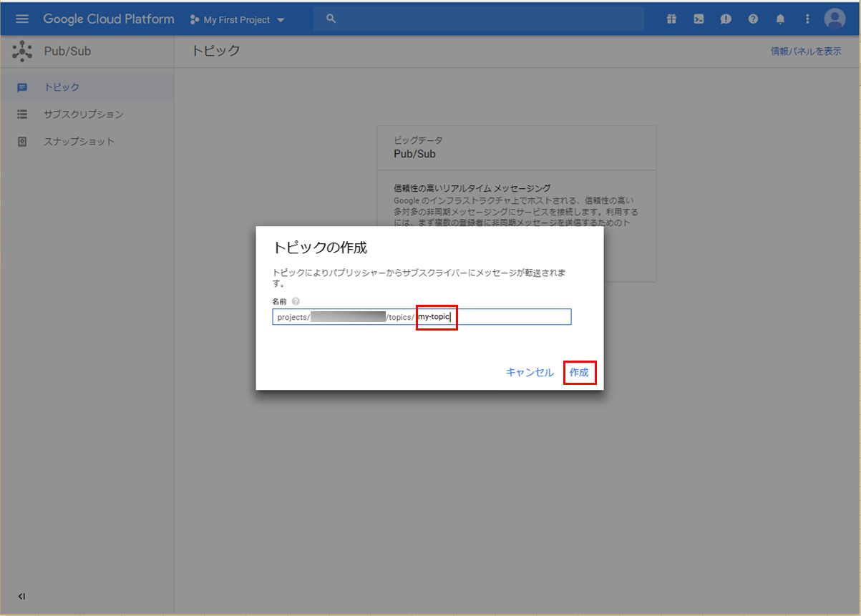
Task: Open the hamburger navigation menu
Action: coord(22,19)
